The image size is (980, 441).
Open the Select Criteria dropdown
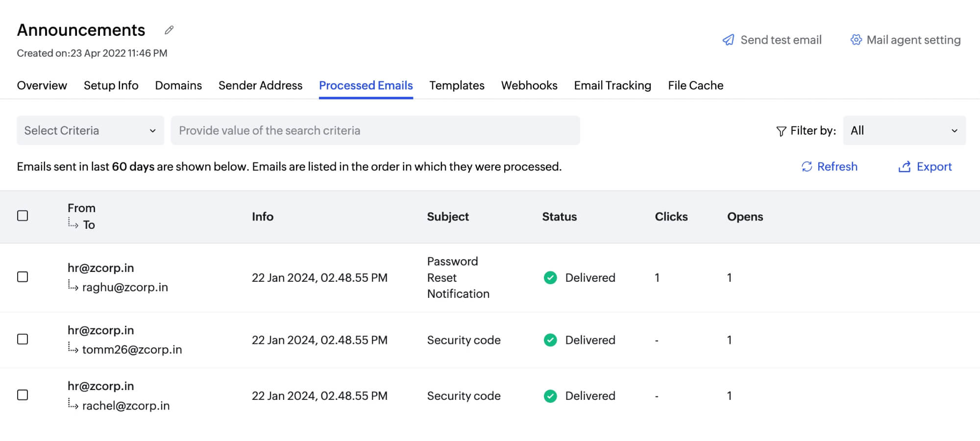(x=90, y=131)
